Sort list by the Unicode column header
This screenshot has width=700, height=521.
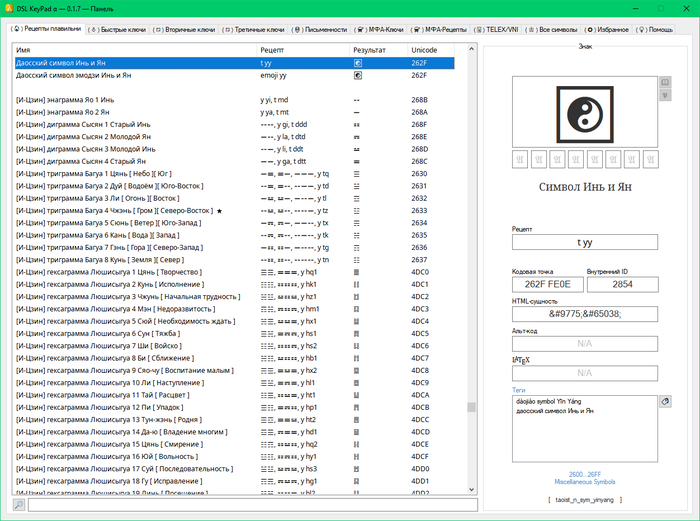tap(424, 49)
